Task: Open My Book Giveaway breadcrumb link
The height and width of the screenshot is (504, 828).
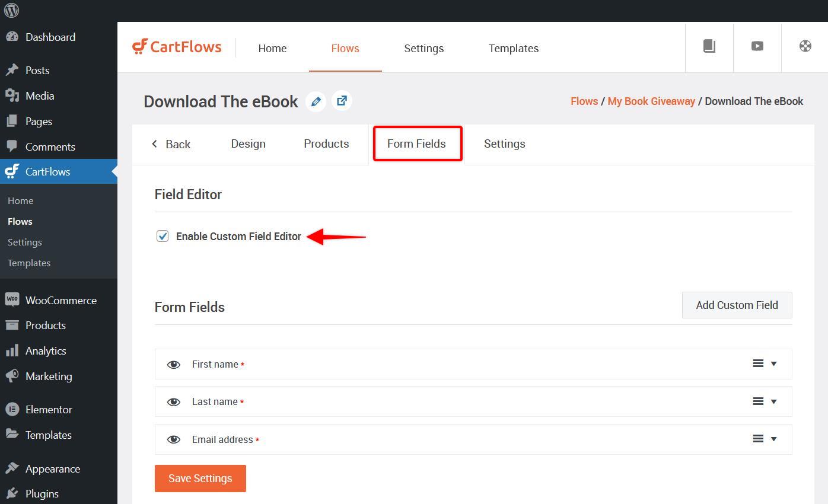Action: 651,101
